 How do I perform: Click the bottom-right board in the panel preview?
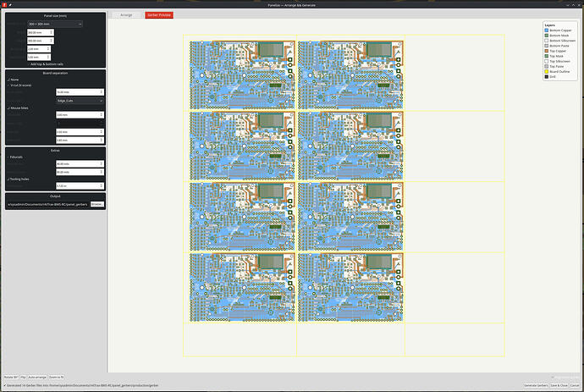pos(350,287)
